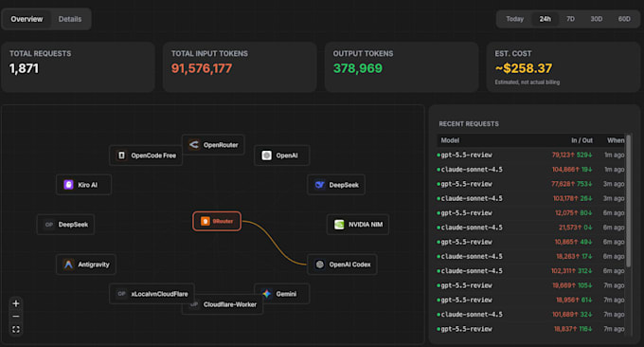Click the input tokens value 91,576,177
Image resolution: width=644 pixels, height=347 pixels.
click(x=202, y=68)
